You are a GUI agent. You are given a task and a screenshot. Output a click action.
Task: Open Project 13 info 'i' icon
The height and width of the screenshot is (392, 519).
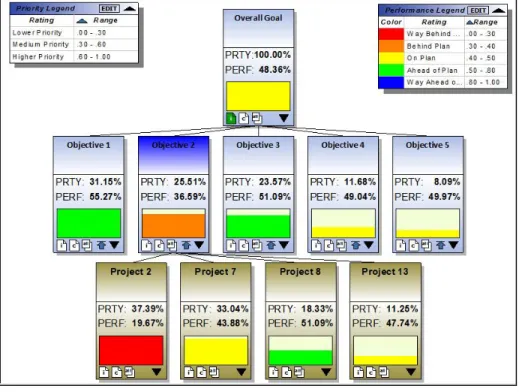tap(358, 372)
